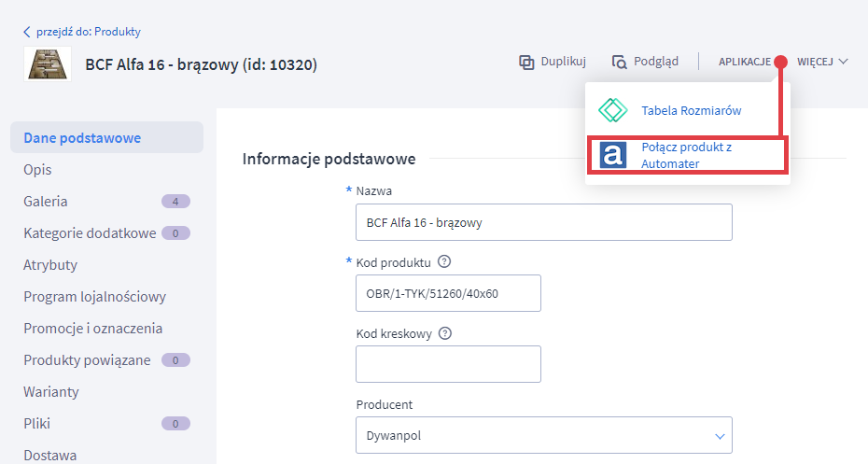Switch to Warianty section

point(51,391)
